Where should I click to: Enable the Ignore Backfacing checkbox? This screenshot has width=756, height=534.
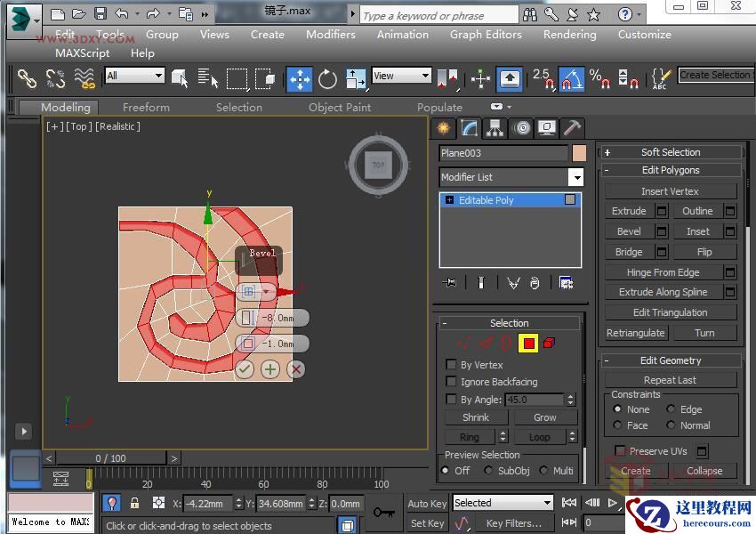click(x=452, y=381)
